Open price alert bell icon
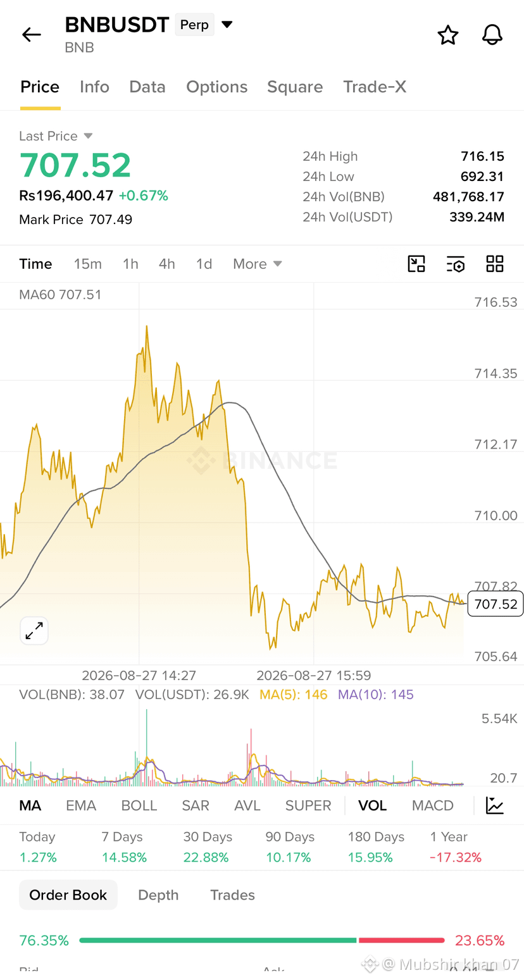This screenshot has width=524, height=980. tap(492, 35)
